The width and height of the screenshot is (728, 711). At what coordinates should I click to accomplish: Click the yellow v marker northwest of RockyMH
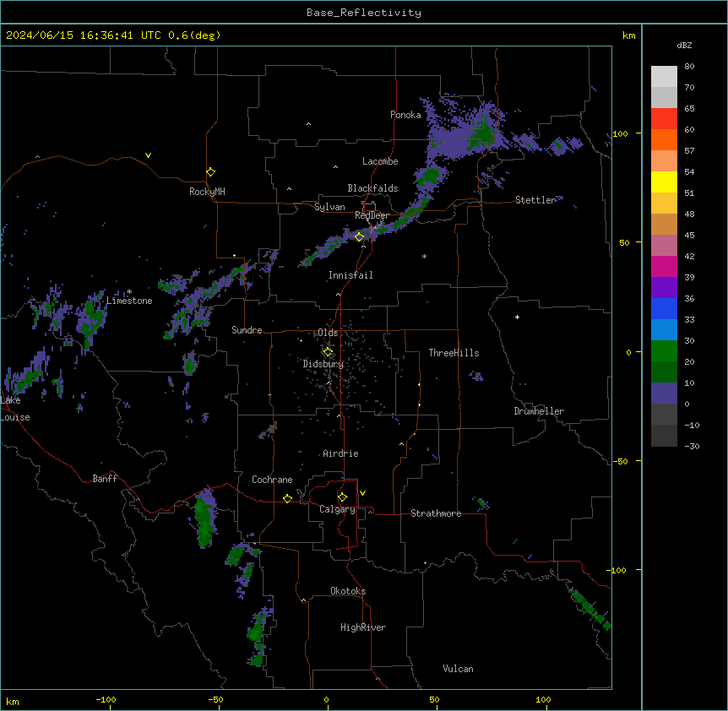(148, 155)
